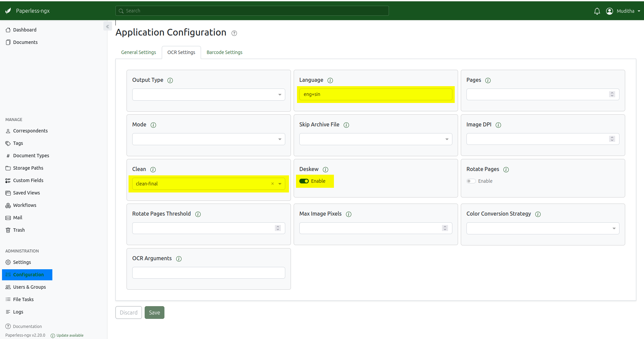Screen dimensions: 644x339
Task: Open Trash from the sidebar
Action: coord(19,230)
